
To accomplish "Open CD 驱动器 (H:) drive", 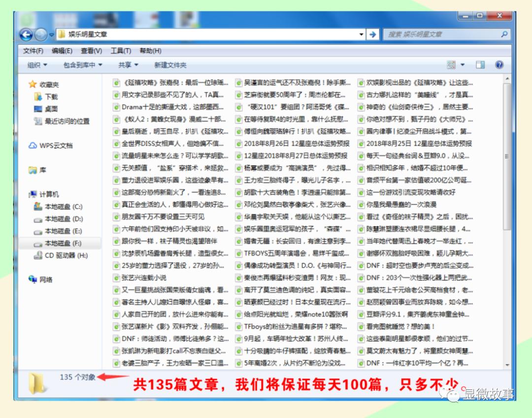I will tap(66, 255).
